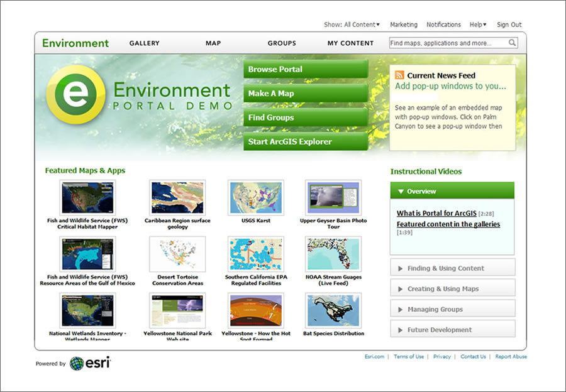
Task: Click Sign Out
Action: tap(509, 24)
